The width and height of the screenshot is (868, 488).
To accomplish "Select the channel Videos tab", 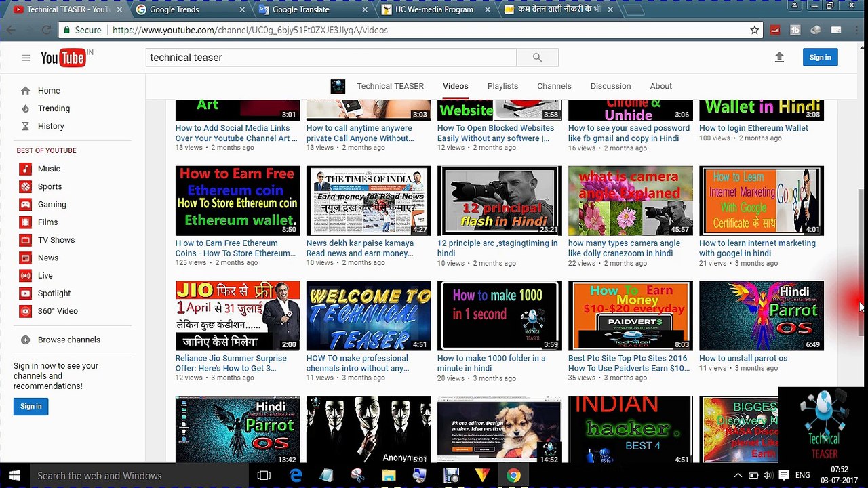I will [455, 86].
